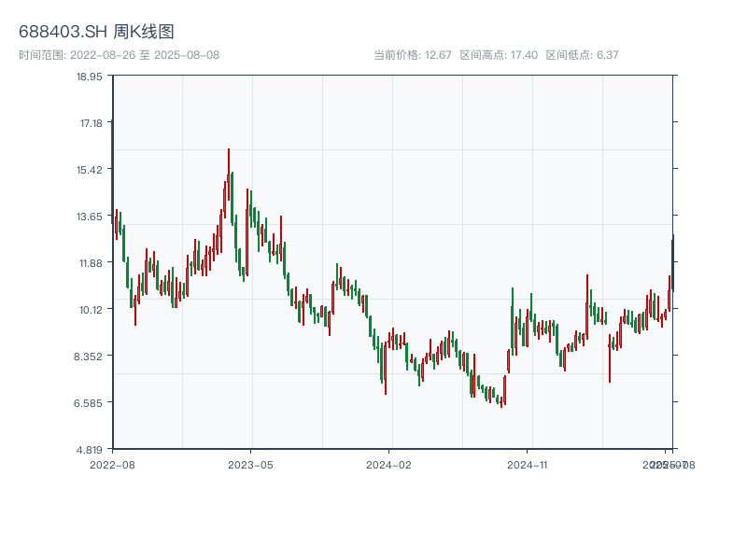The image size is (747, 560).
Task: Click the y-axis value 13.65
Action: click(x=89, y=217)
